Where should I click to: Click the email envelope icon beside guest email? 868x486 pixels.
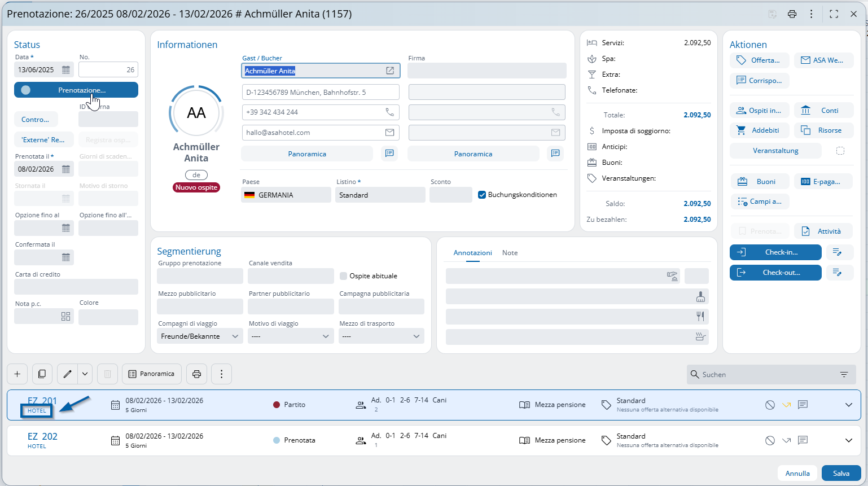coord(389,133)
